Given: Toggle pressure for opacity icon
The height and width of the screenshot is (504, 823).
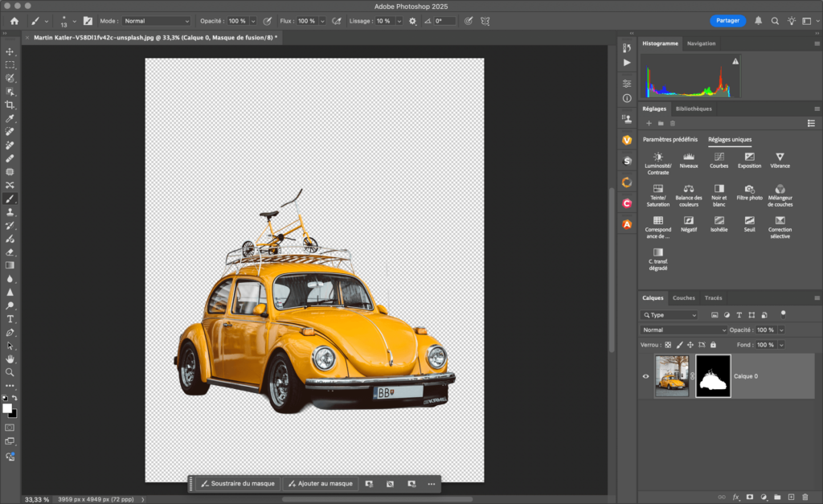Looking at the screenshot, I should (x=267, y=21).
